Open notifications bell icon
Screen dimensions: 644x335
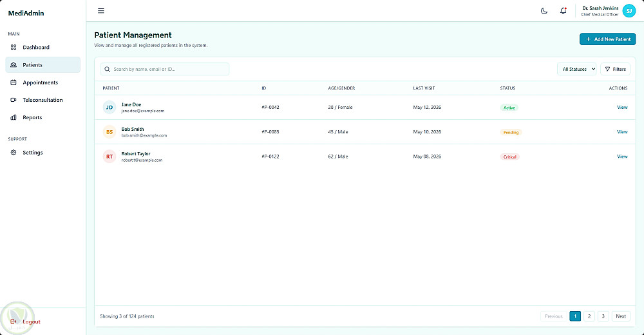[x=563, y=11]
